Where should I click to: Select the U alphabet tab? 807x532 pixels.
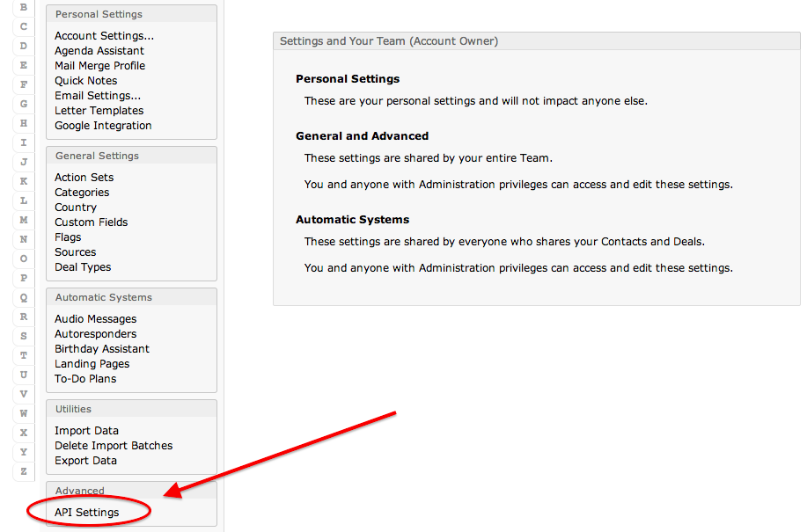(24, 375)
